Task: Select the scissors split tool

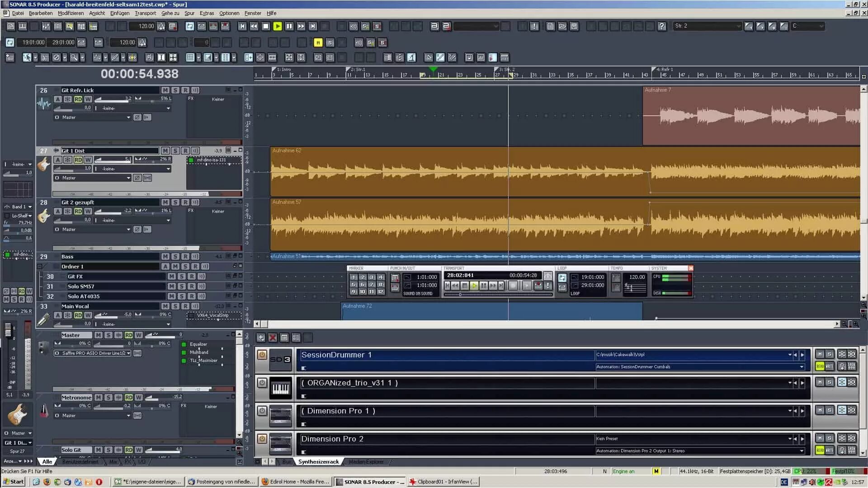Action: (44, 57)
